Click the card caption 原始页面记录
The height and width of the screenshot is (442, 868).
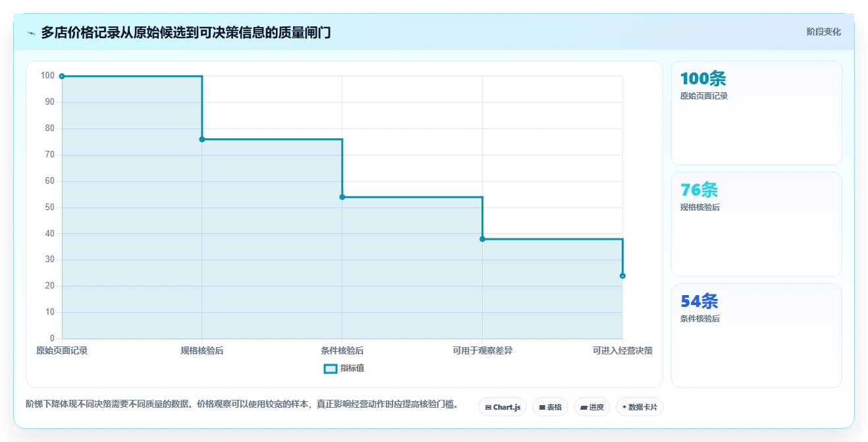tap(704, 96)
